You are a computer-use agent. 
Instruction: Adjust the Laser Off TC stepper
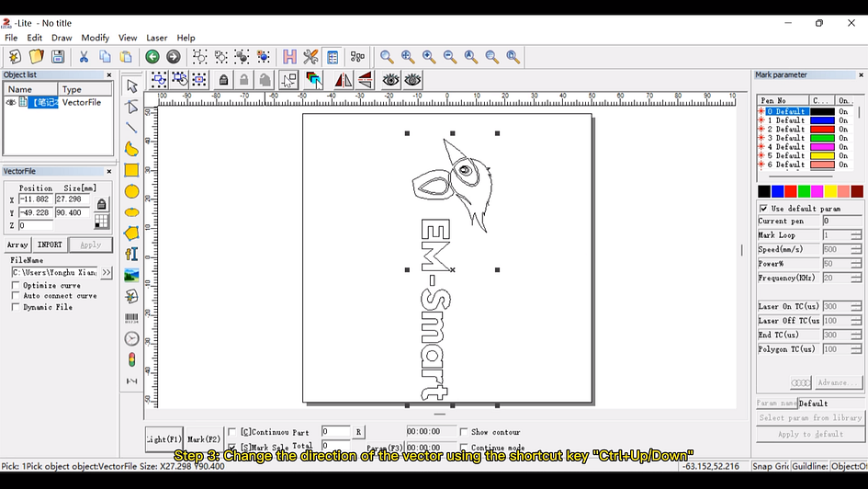point(856,321)
